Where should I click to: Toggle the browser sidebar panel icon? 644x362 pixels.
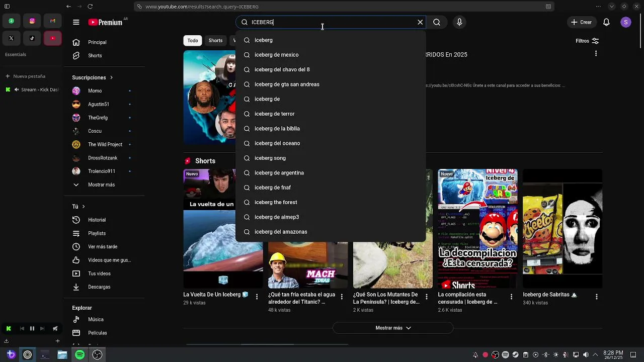[x=7, y=7]
